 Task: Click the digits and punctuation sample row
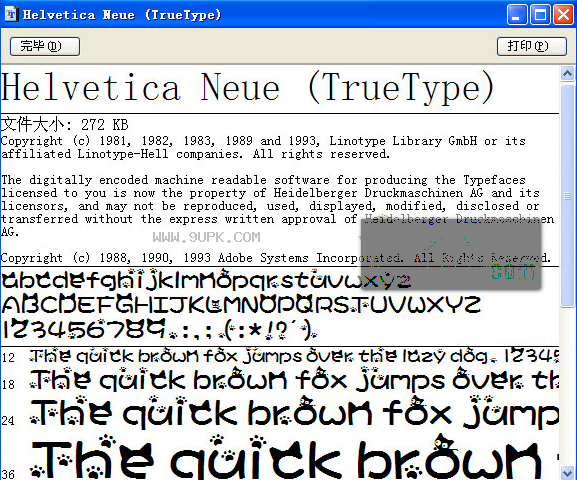point(159,329)
